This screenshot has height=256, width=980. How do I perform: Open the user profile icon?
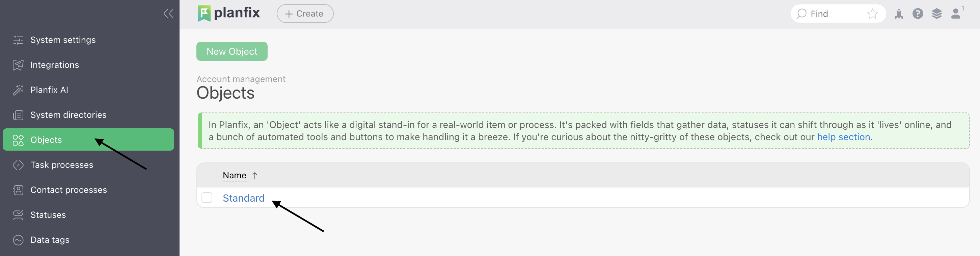point(956,14)
